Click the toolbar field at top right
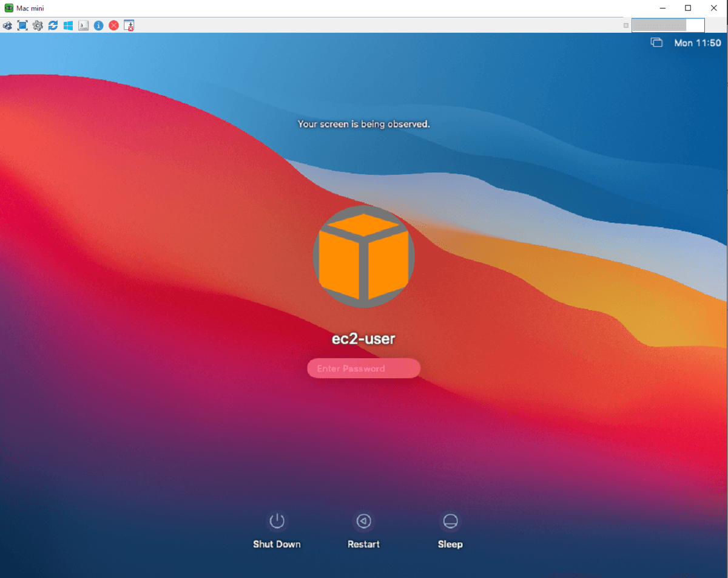This screenshot has height=578, width=728. tap(668, 25)
